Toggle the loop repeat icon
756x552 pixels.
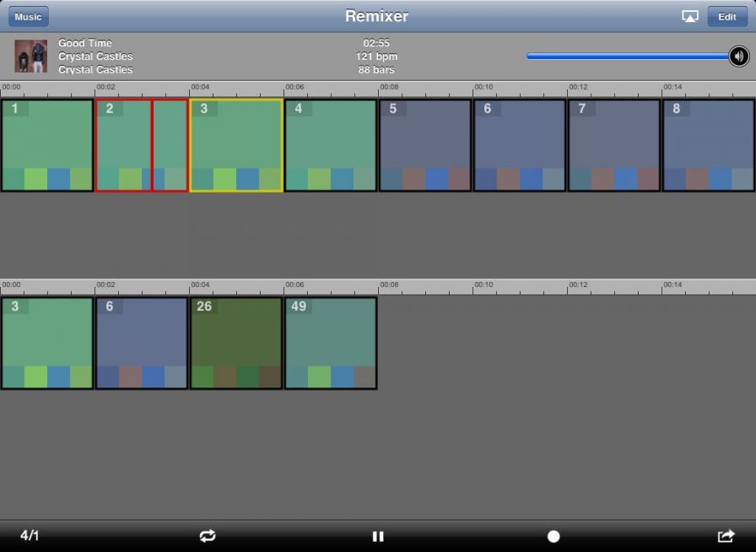coord(208,536)
